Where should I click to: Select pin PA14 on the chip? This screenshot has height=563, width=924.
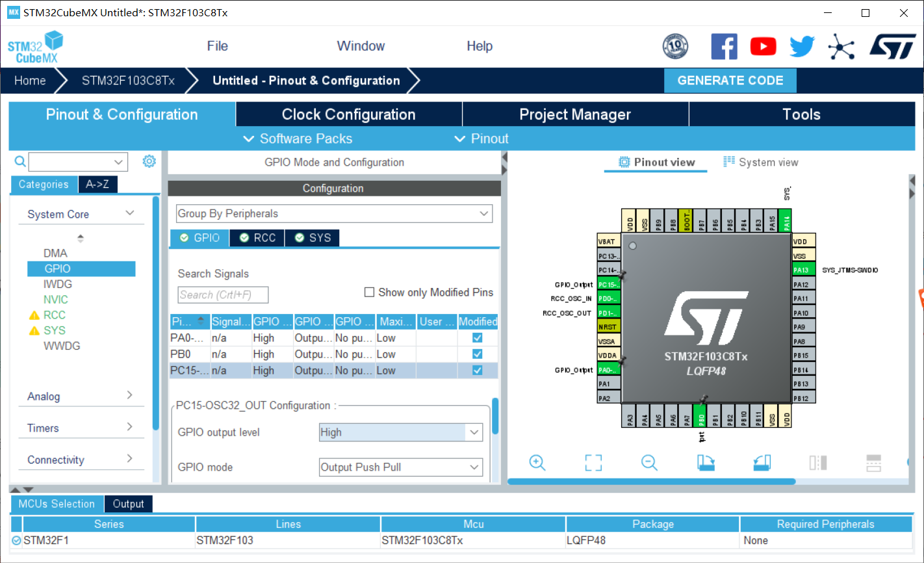[786, 220]
